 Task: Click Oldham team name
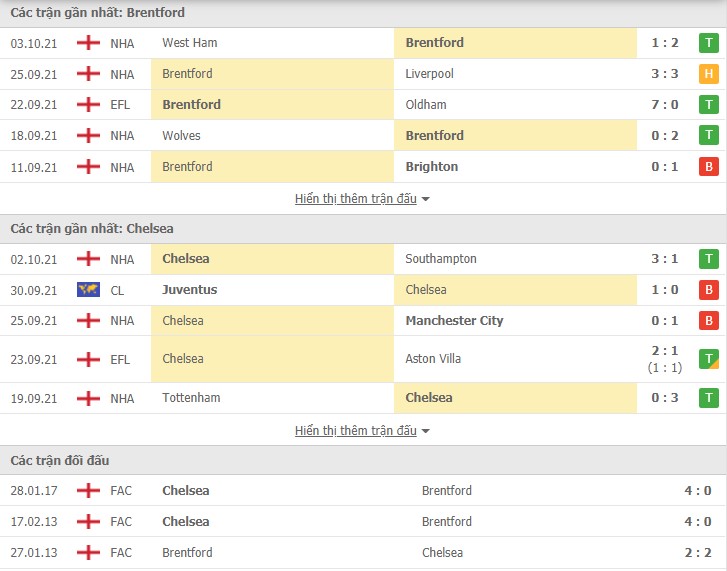click(x=426, y=105)
